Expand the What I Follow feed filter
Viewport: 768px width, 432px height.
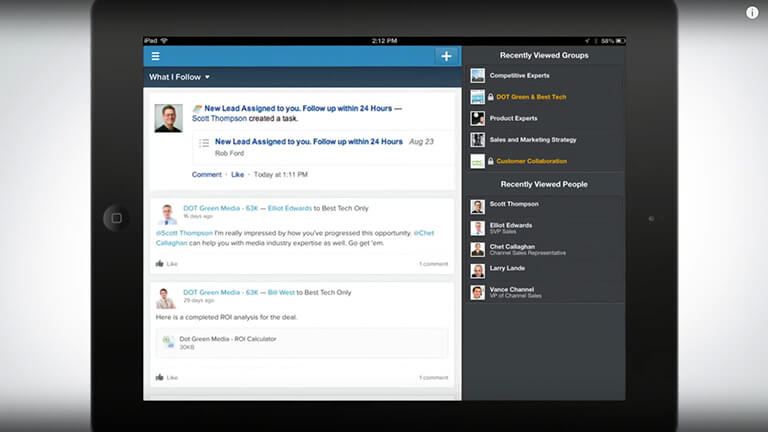point(180,77)
